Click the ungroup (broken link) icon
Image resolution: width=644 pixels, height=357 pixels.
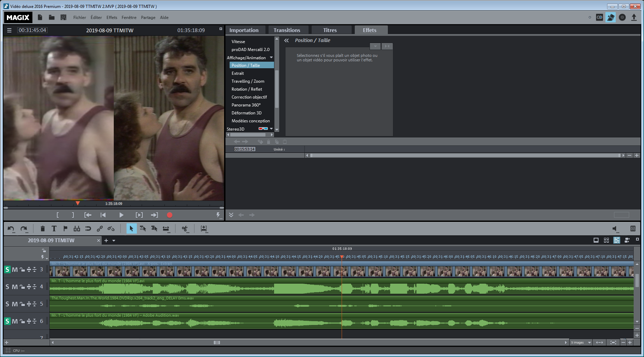coord(111,228)
